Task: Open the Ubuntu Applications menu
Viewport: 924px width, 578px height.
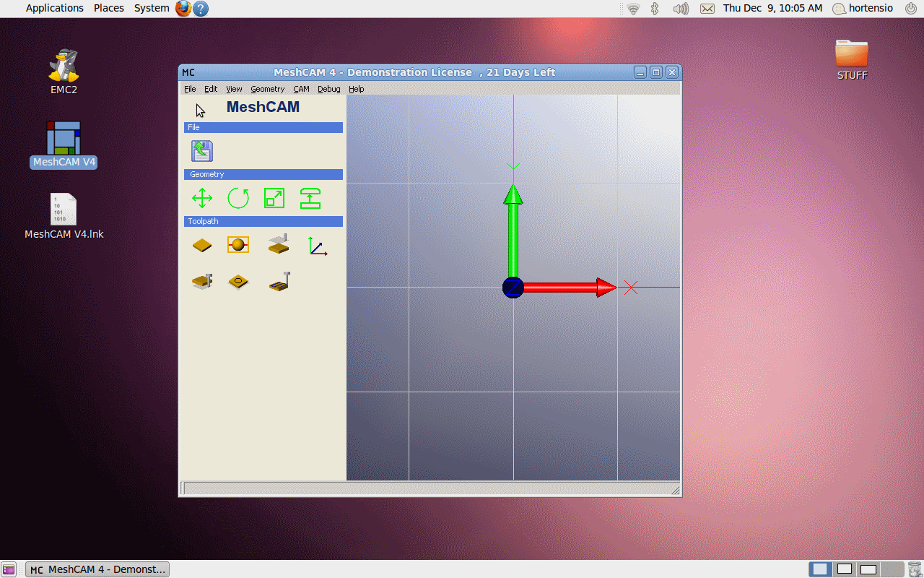Action: [55, 8]
